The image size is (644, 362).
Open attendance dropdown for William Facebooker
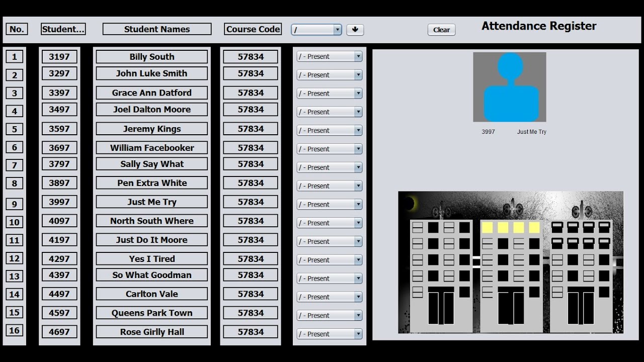330,149
